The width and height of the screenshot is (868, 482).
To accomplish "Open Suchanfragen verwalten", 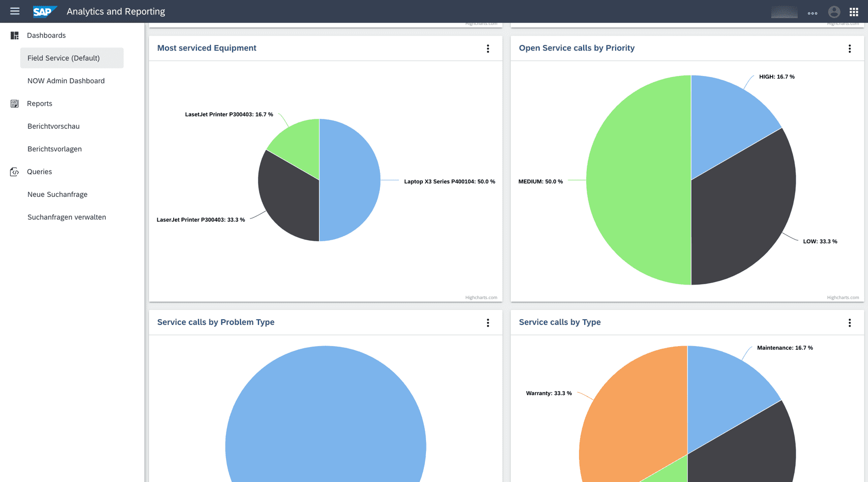I will point(67,217).
